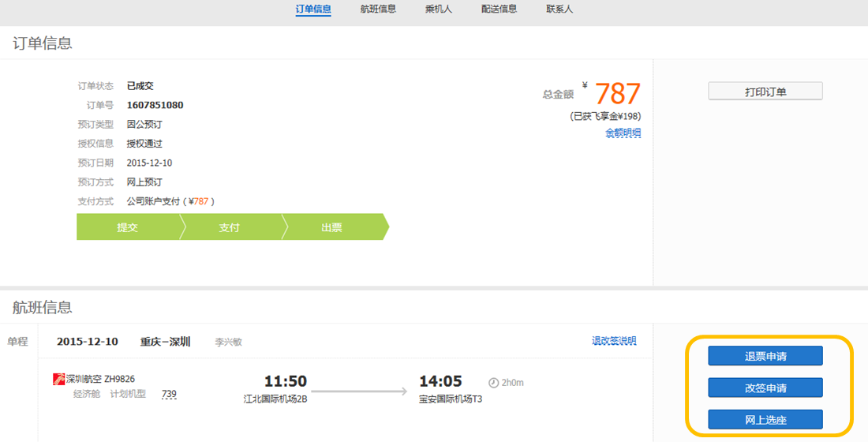Click the 因公预订 value

coord(144,125)
